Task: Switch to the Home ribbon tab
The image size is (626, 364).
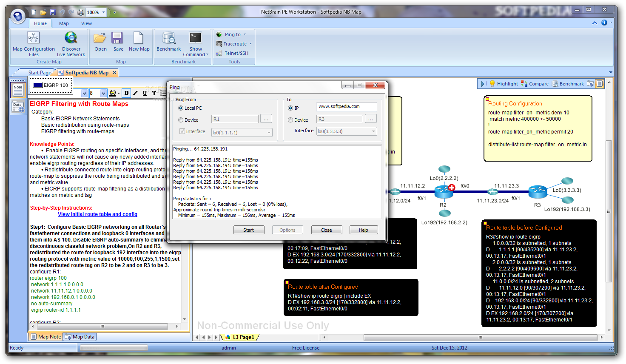Action: tap(40, 23)
